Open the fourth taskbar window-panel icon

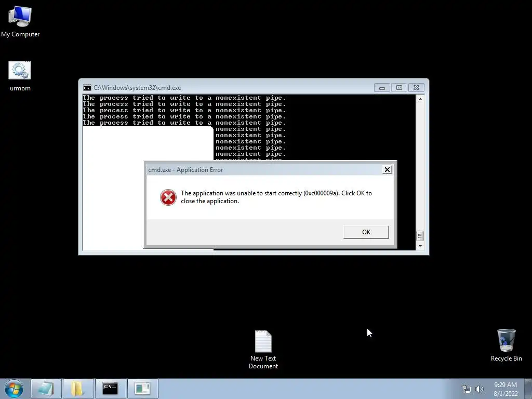[142, 389]
